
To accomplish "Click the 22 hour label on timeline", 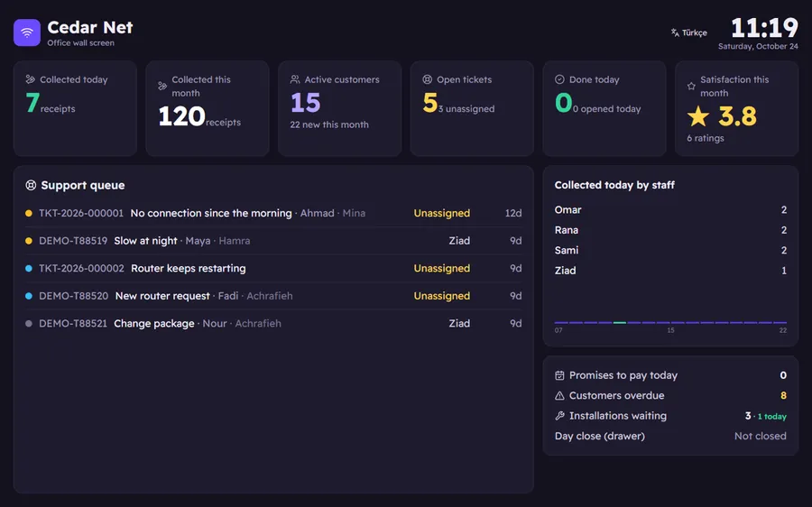I will point(783,330).
